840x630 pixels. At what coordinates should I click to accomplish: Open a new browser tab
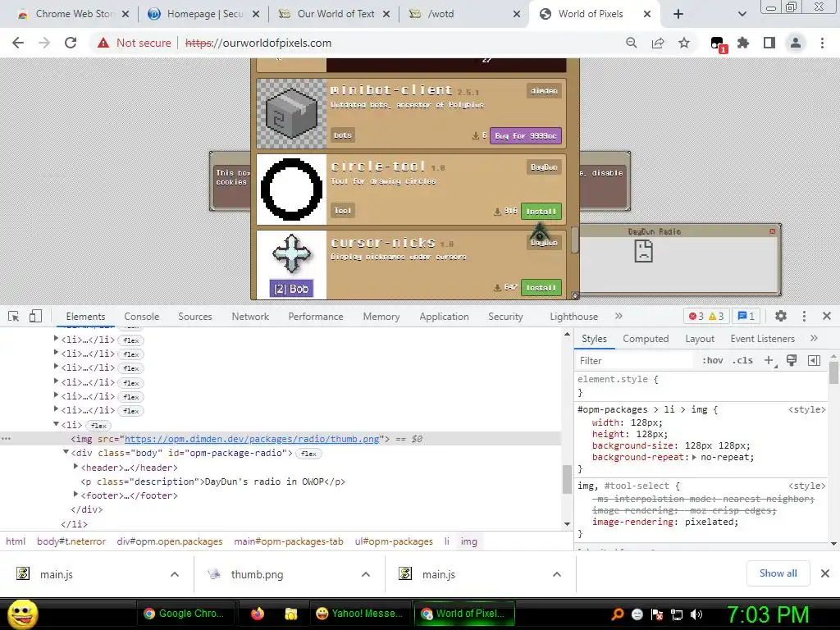(678, 14)
